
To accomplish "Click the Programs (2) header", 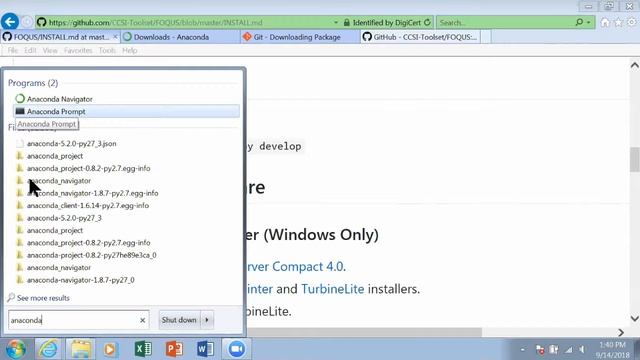I will (x=33, y=83).
